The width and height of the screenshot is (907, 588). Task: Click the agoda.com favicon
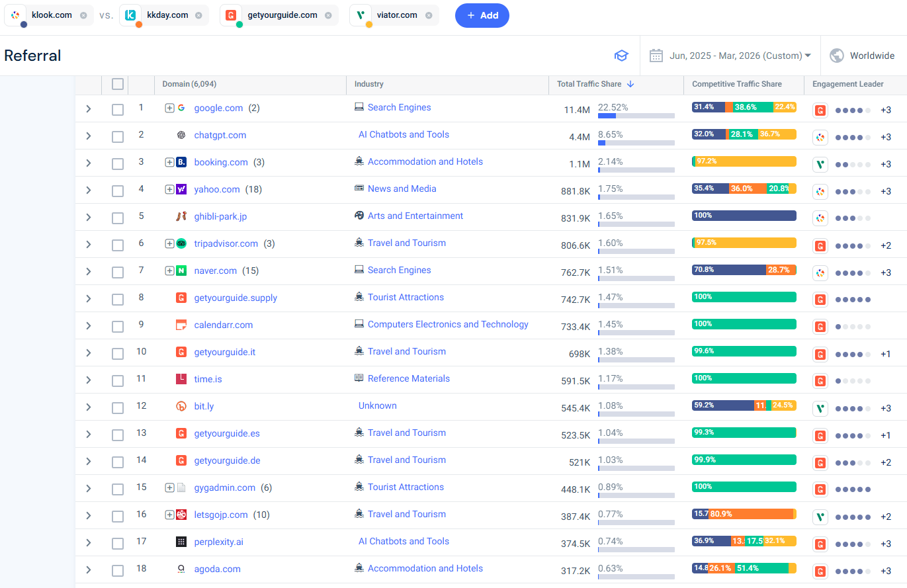point(181,569)
